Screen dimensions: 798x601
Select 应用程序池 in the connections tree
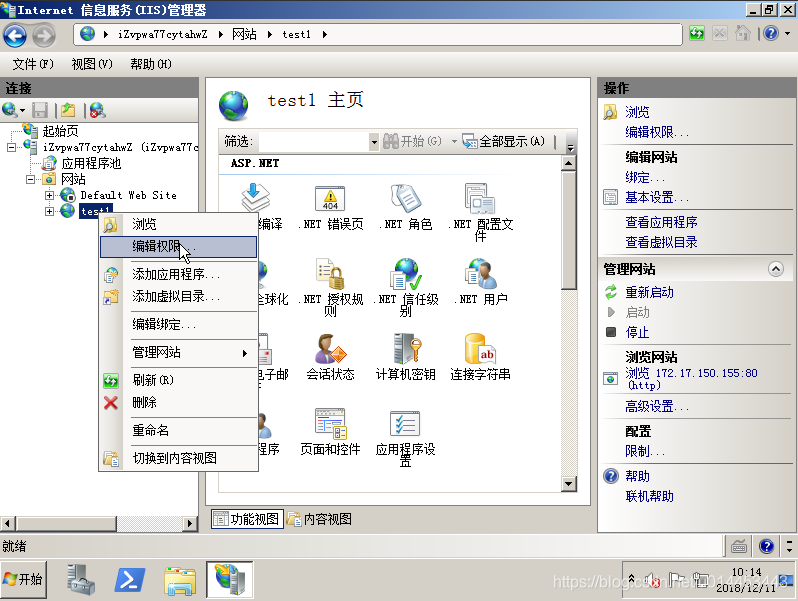point(91,163)
